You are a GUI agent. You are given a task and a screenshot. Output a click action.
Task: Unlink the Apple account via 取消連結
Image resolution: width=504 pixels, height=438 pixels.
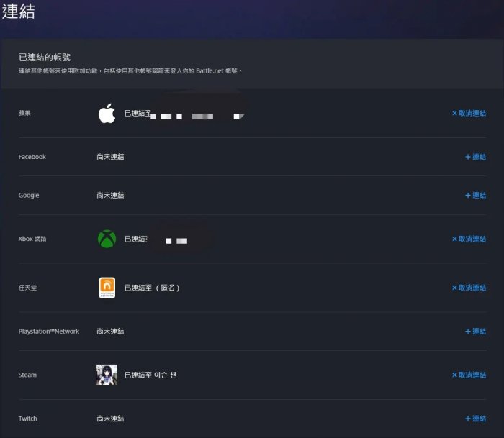click(x=469, y=114)
